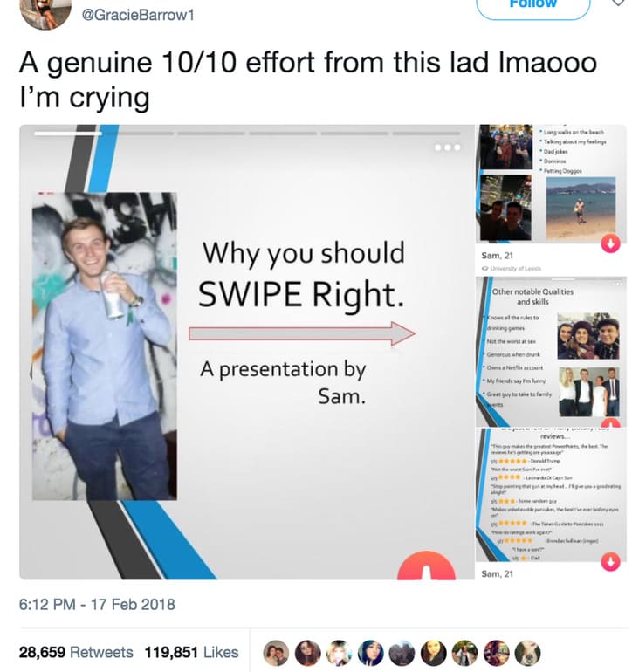Click the last liker avatar in the row
Screen dimensions: 639x672
click(x=527, y=653)
